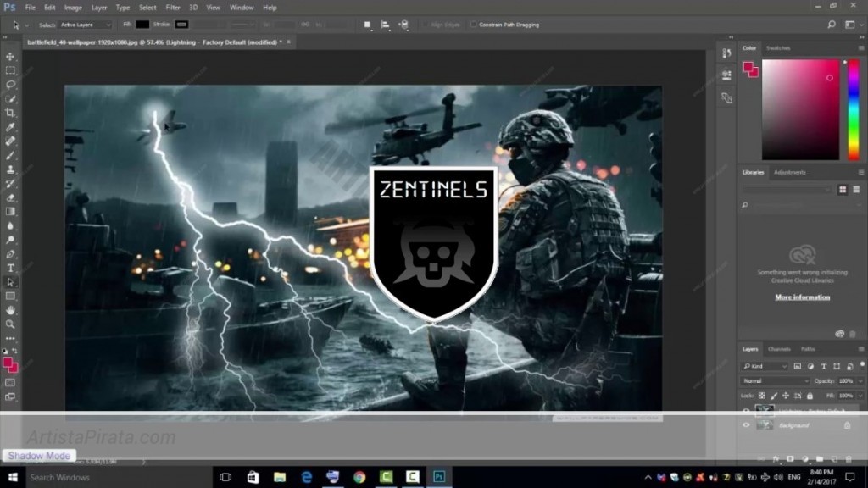Hide the Background layer eye icon
868x488 pixels.
pos(746,425)
